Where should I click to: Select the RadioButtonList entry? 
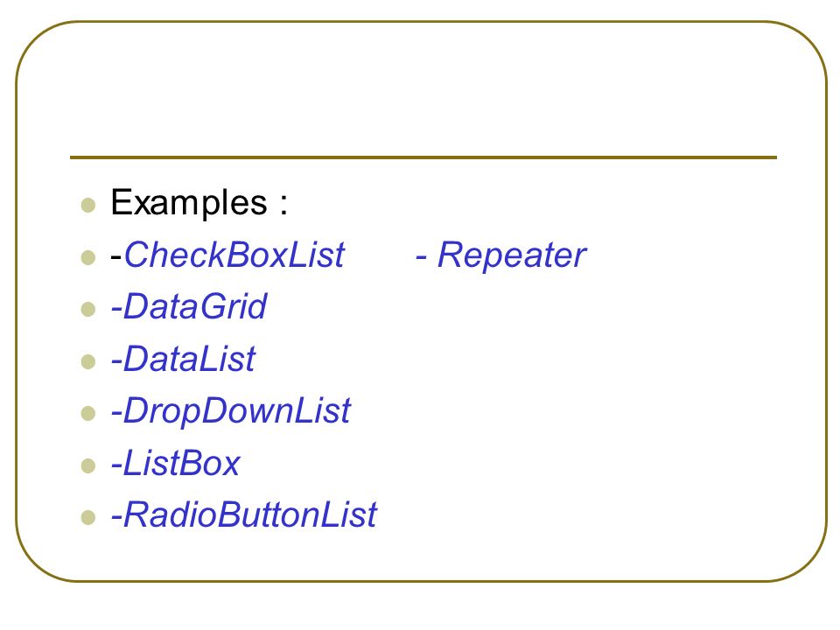pos(244,514)
